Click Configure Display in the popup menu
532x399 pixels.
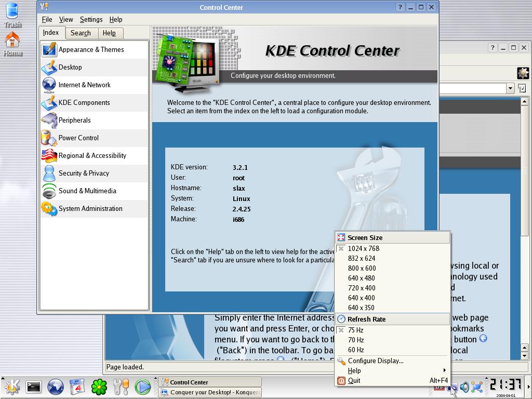(x=375, y=361)
